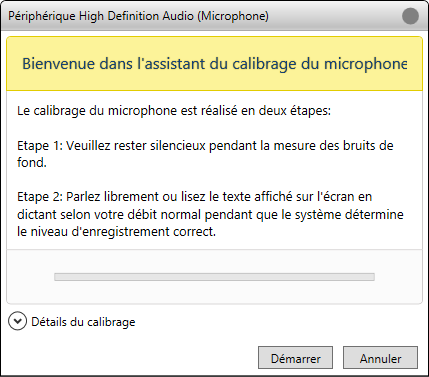
Task: Click the word 'fond.' ending Etape 1
Action: tap(32, 162)
